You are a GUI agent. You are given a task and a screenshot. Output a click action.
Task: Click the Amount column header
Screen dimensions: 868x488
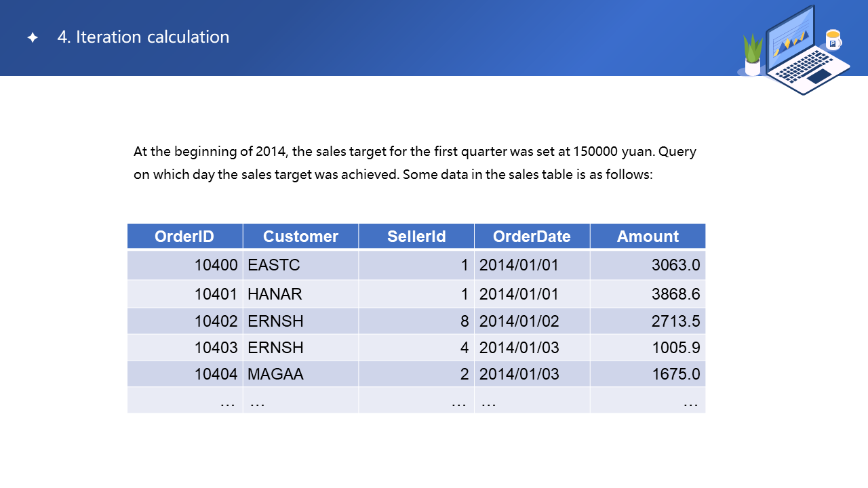(x=648, y=237)
